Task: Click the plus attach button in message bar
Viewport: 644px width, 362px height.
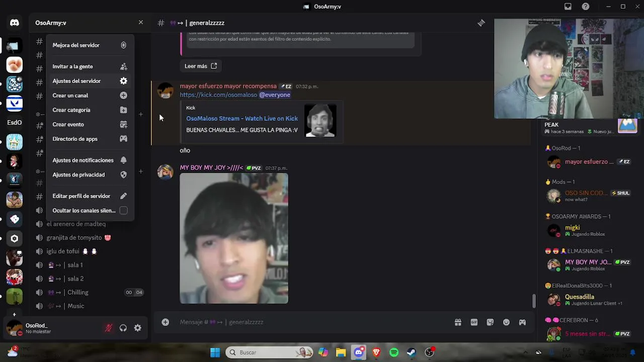Action: (165, 322)
